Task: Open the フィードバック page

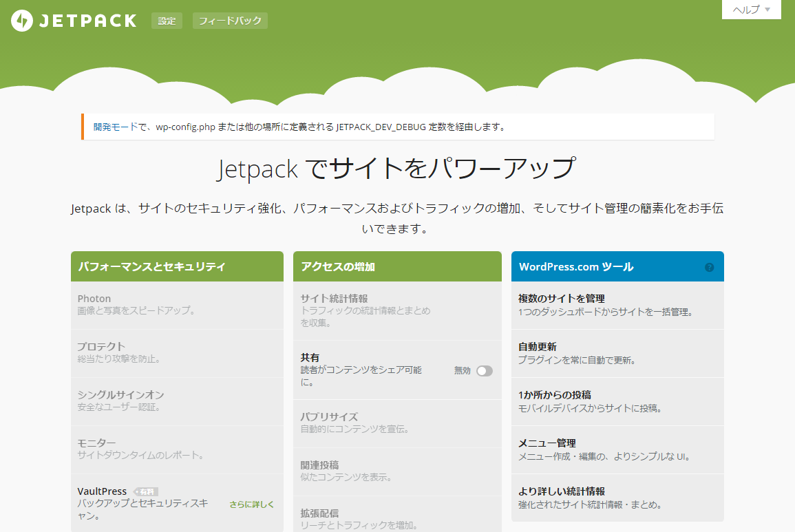Action: tap(230, 20)
